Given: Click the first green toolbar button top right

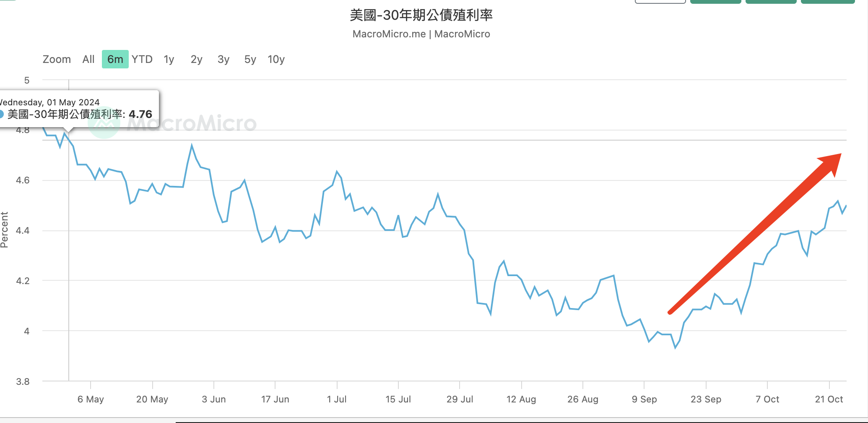Looking at the screenshot, I should (715, 1).
